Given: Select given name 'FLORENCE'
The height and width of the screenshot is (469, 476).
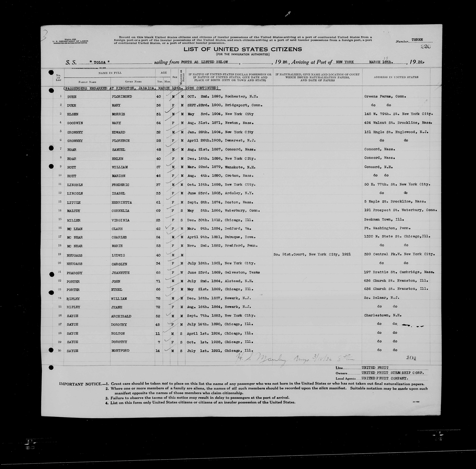Looking at the screenshot, I should point(120,141).
